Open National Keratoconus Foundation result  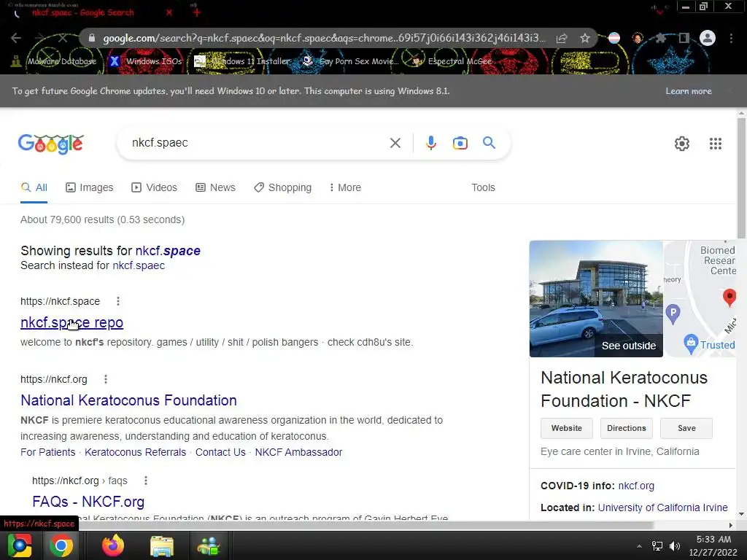click(128, 400)
